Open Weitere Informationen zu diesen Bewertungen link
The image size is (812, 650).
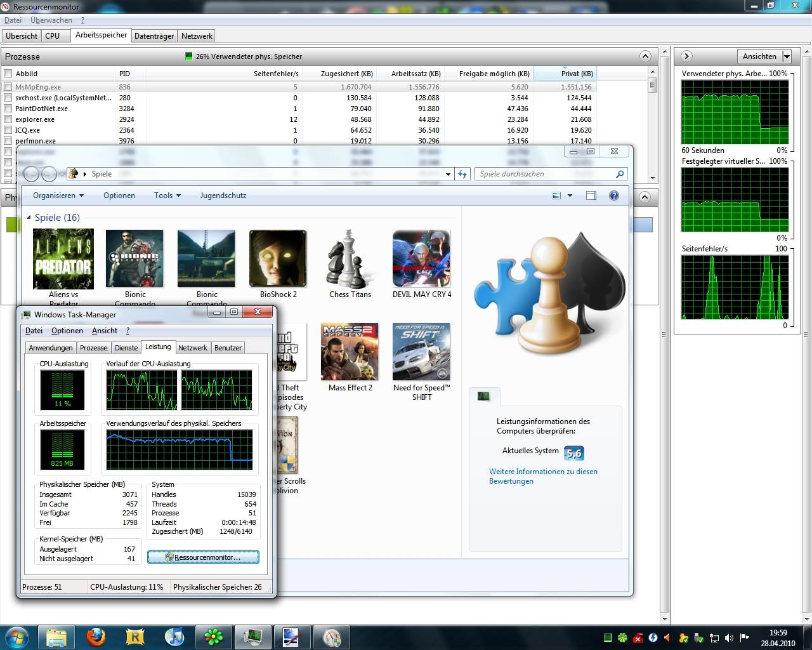[543, 476]
